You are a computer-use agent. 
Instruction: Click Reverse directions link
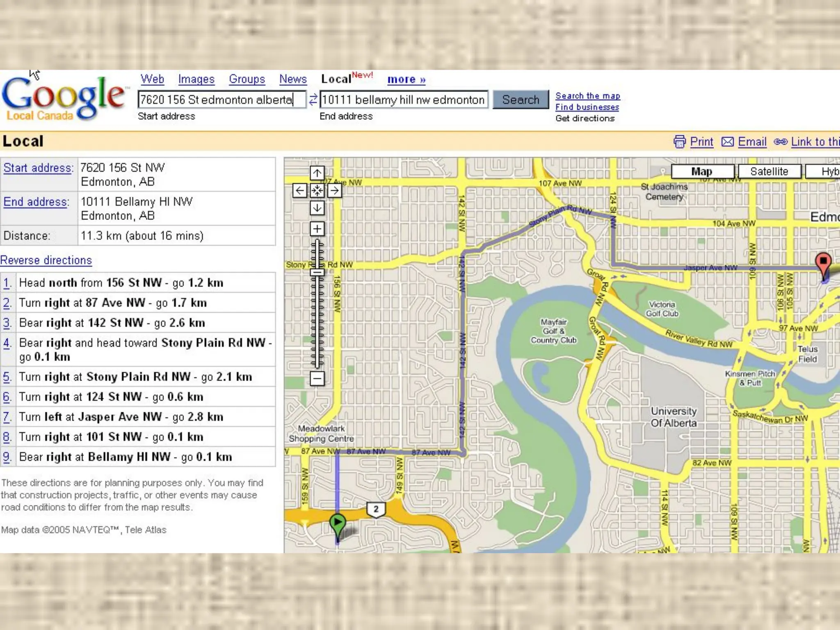(46, 260)
